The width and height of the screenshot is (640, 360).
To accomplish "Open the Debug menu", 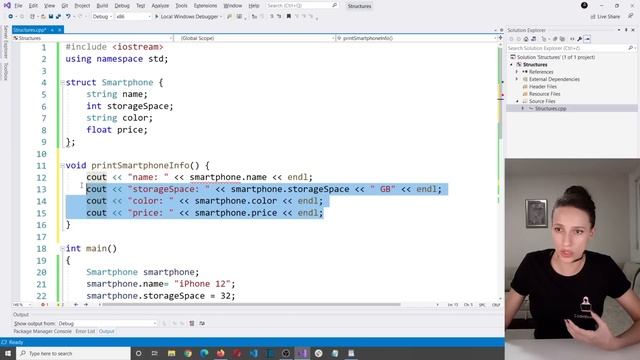I will [x=122, y=6].
